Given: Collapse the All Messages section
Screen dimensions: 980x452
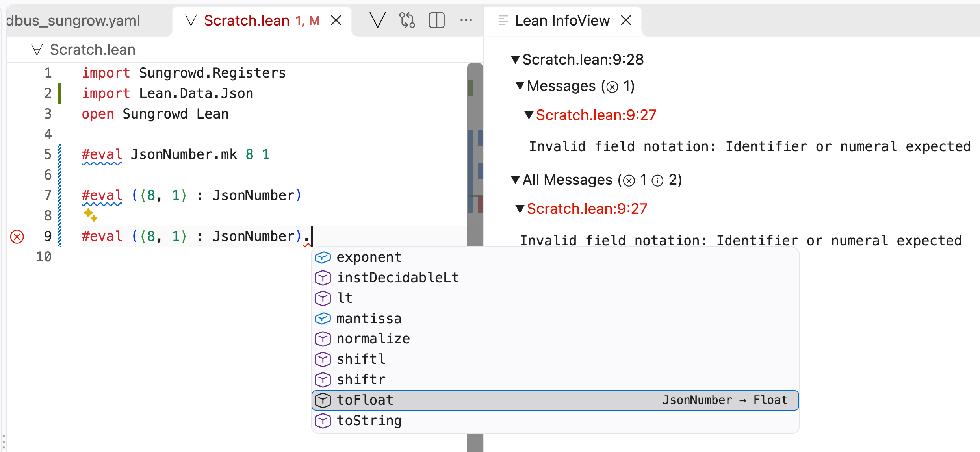Looking at the screenshot, I should pos(515,180).
